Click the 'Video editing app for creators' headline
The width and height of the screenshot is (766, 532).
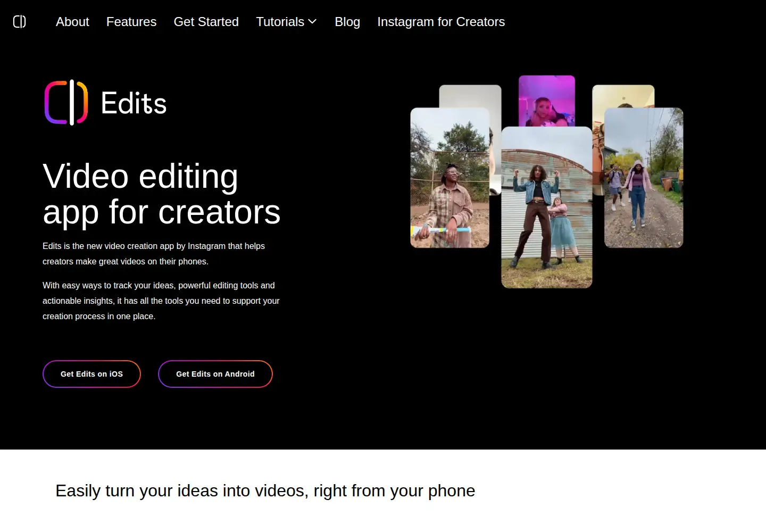point(162,194)
